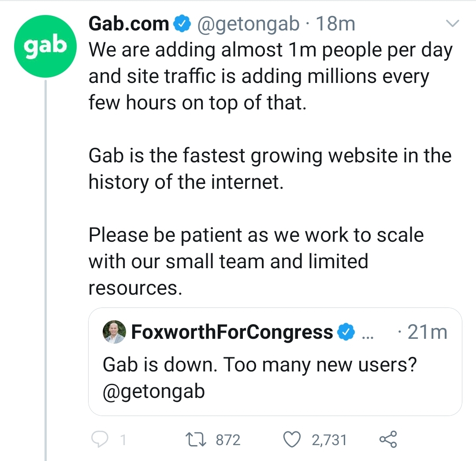The width and height of the screenshot is (476, 461).
Task: Click the heart icon to like the tweet
Action: point(292,440)
